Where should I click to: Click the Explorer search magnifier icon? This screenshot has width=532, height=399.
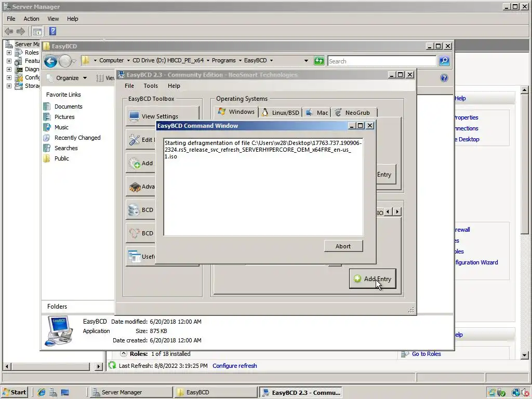[444, 61]
